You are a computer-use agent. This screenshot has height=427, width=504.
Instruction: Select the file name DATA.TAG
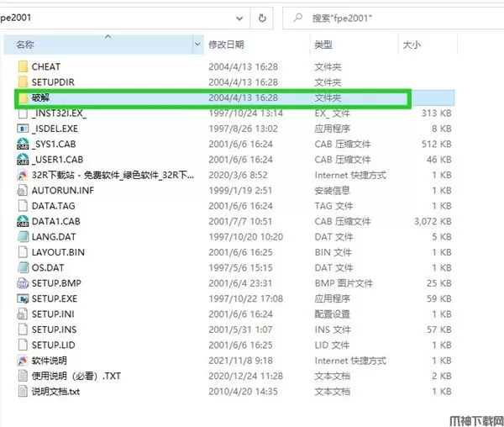pos(54,206)
